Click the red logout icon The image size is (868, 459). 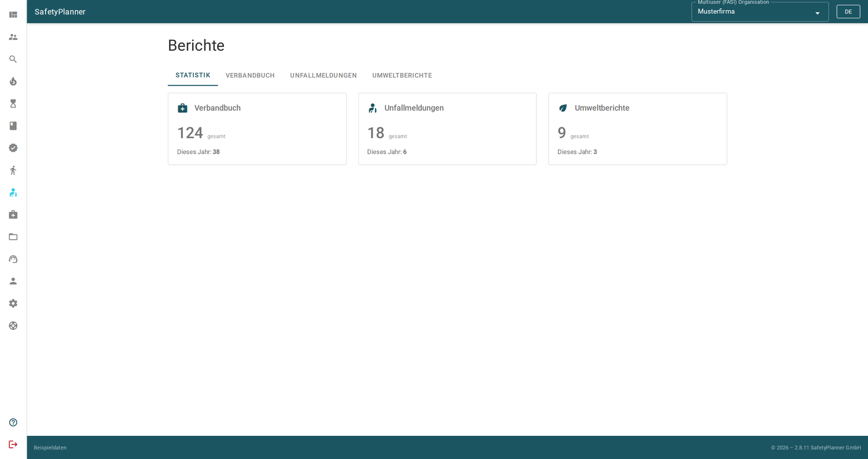(x=13, y=445)
